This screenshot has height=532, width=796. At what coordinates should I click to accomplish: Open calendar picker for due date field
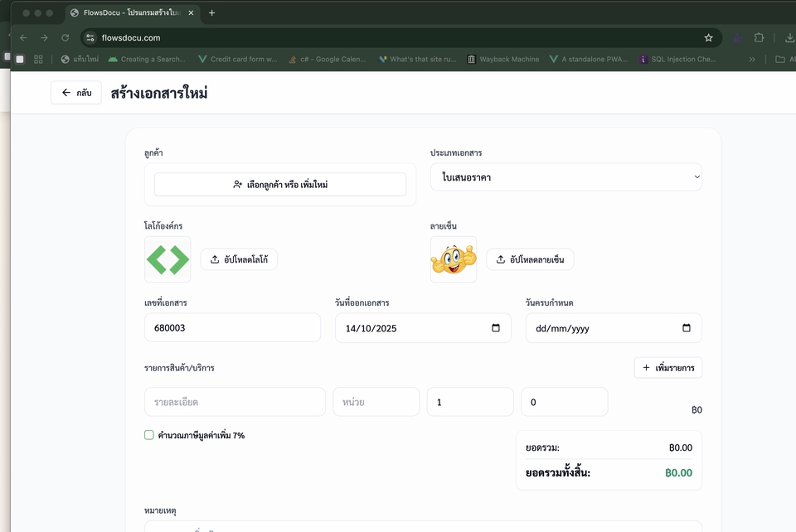point(687,328)
